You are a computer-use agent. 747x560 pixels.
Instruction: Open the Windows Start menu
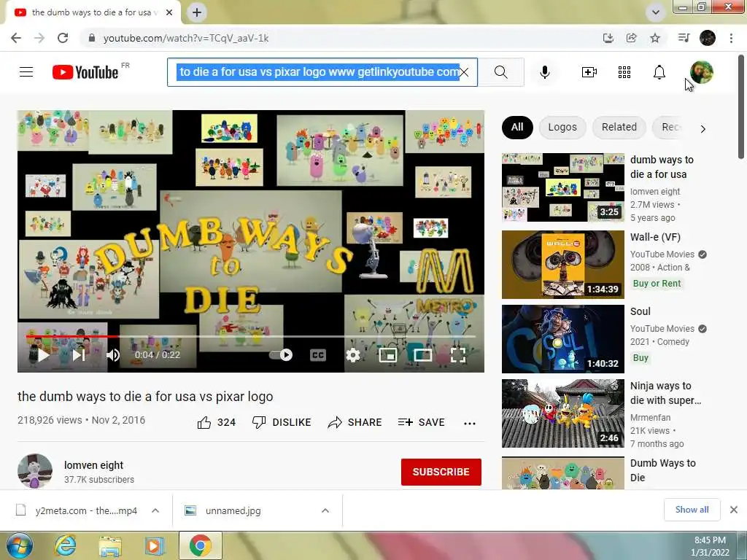click(x=20, y=545)
